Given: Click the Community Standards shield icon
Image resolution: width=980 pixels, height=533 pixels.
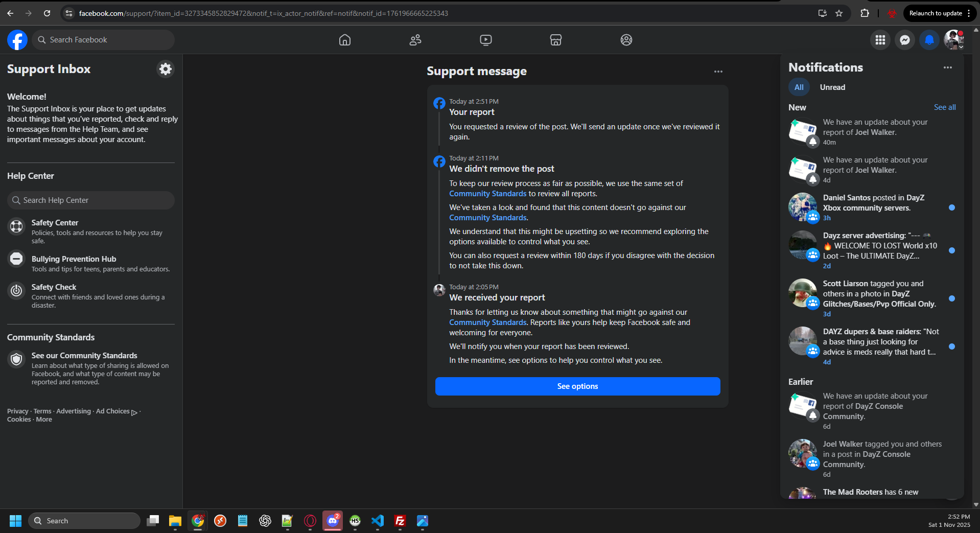Looking at the screenshot, I should click(16, 359).
